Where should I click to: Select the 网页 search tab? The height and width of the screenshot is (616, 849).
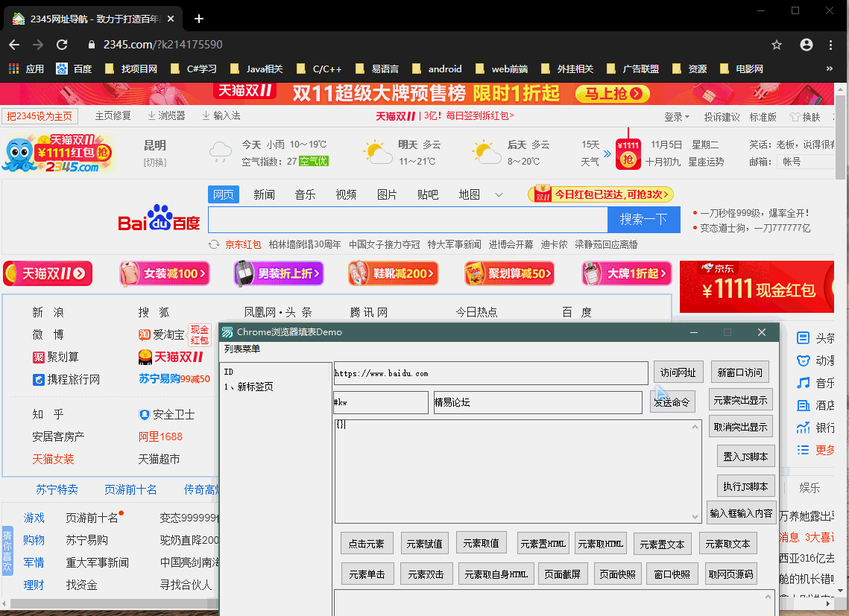click(224, 195)
